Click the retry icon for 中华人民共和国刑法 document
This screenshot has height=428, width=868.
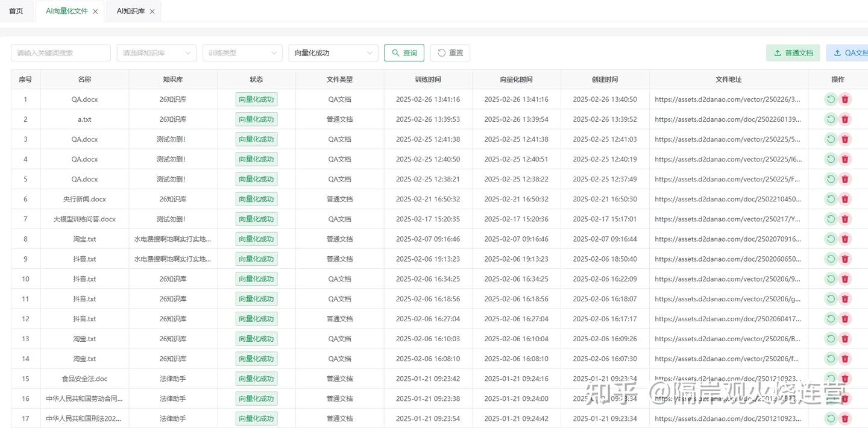(x=831, y=418)
